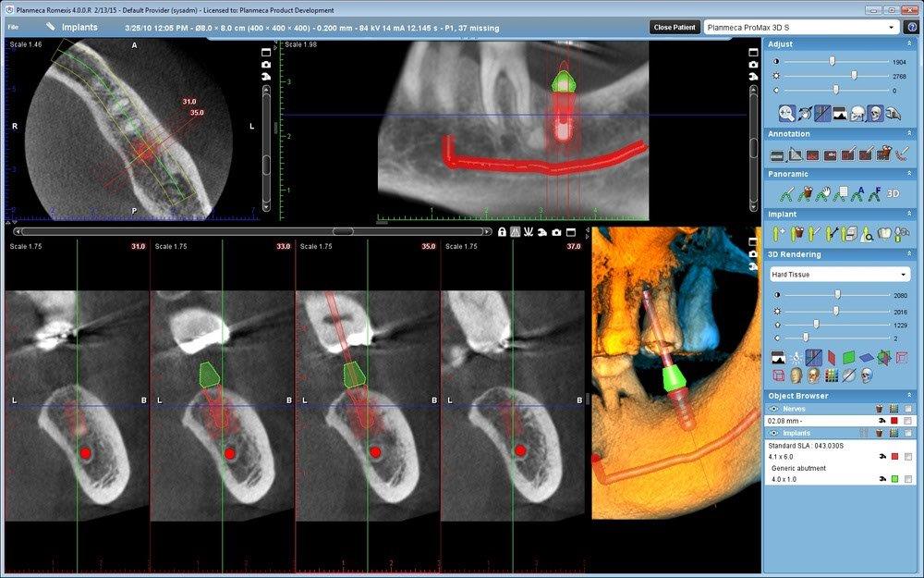Screen dimensions: 924x578
Task: Click the red color swatch for 02.08 mm nerve
Action: pos(894,421)
